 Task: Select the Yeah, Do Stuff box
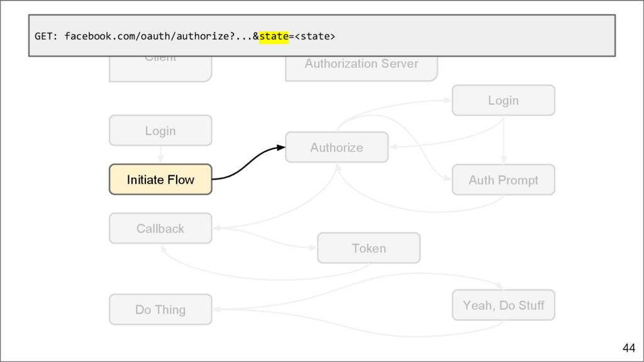click(x=503, y=305)
